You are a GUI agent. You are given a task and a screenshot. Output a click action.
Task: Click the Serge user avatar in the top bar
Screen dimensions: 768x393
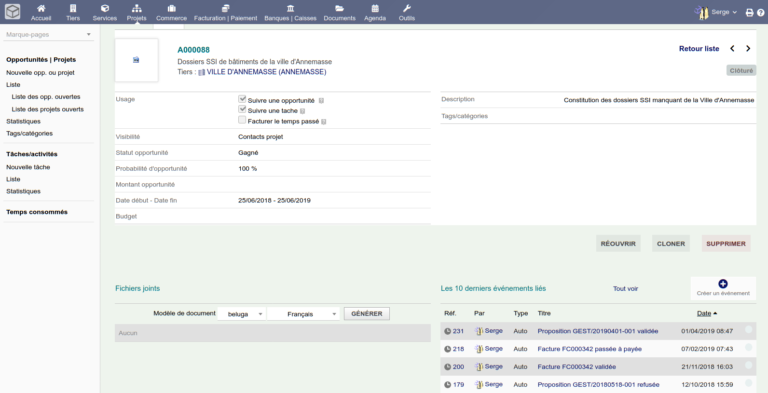pyautogui.click(x=702, y=12)
